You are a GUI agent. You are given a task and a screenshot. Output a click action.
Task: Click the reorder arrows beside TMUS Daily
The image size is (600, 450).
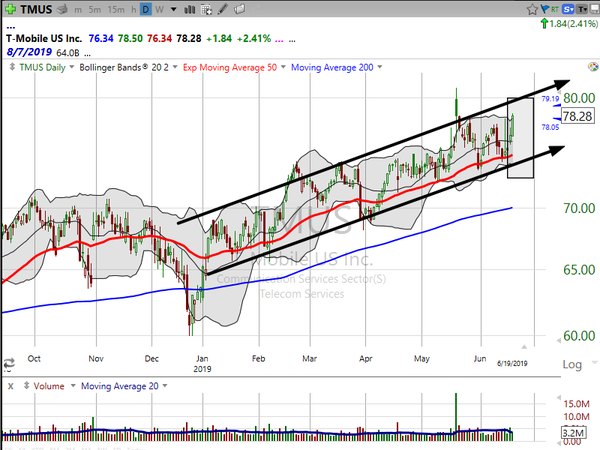click(x=12, y=67)
